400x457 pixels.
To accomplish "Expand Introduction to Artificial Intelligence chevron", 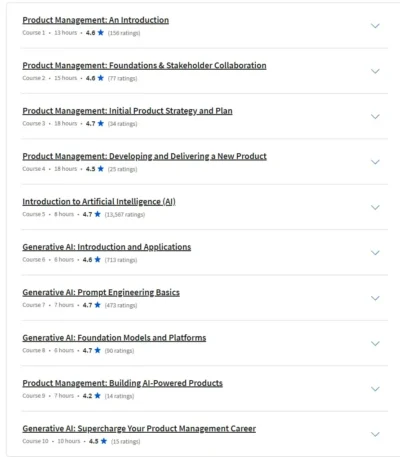I will click(375, 207).
